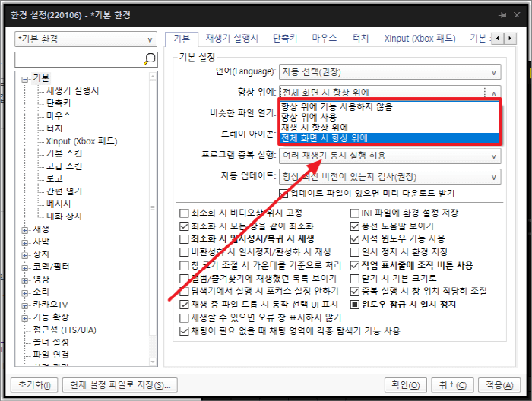Image resolution: width=532 pixels, height=401 pixels.
Task: Select 재생 시 항상 위에 option
Action: point(389,128)
